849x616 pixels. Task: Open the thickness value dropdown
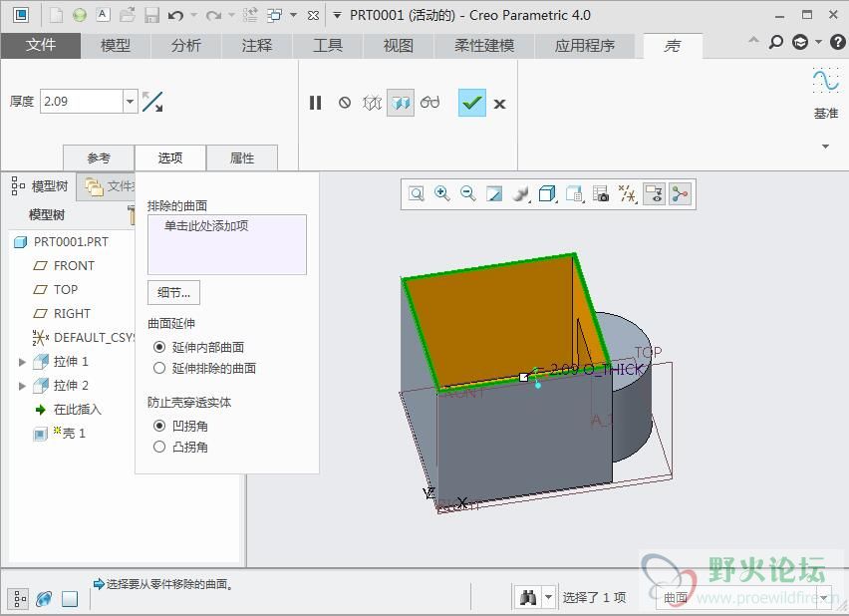click(x=130, y=102)
